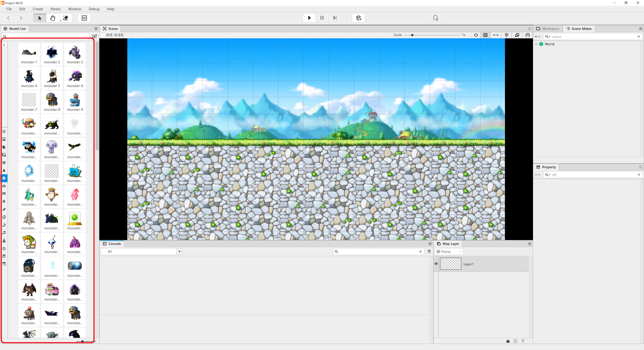The height and width of the screenshot is (350, 644).
Task: Open the Panels menu
Action: 56,9
